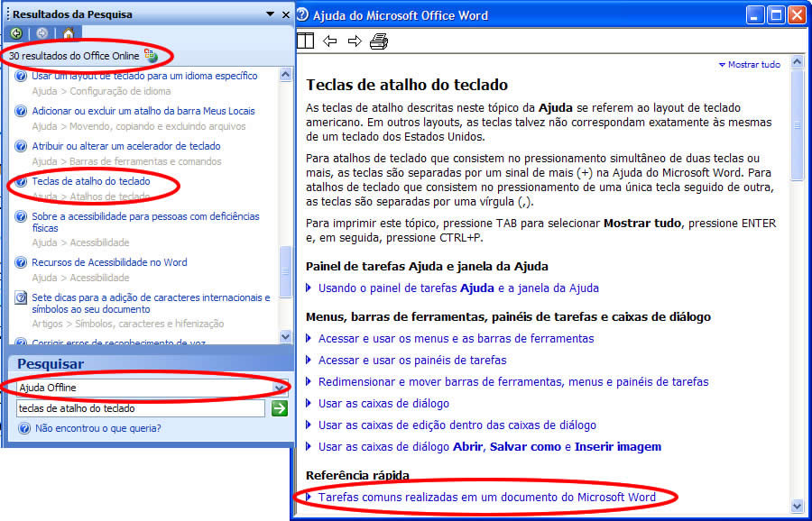The width and height of the screenshot is (812, 521).
Task: Click the '30 resultados do Office Online' text
Action: pos(74,56)
